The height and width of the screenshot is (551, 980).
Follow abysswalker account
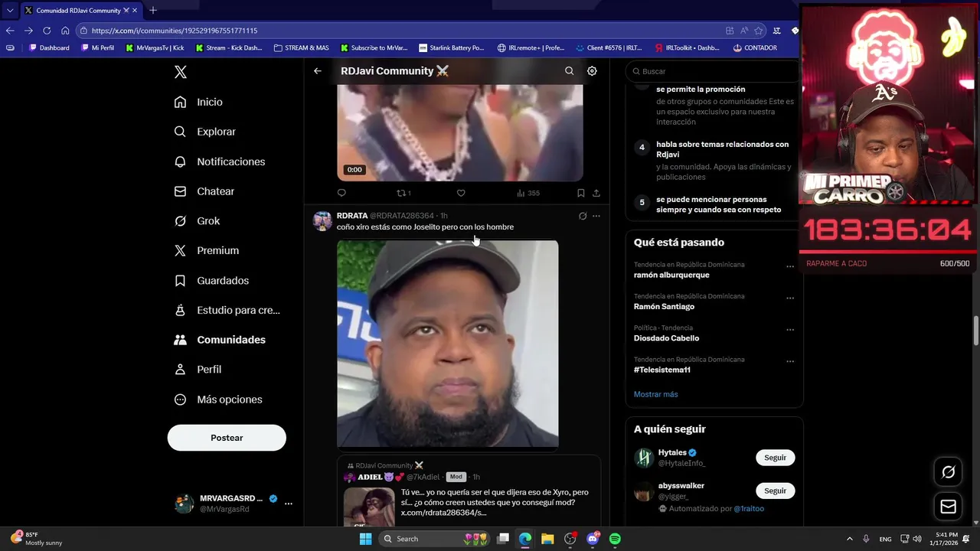tap(775, 491)
